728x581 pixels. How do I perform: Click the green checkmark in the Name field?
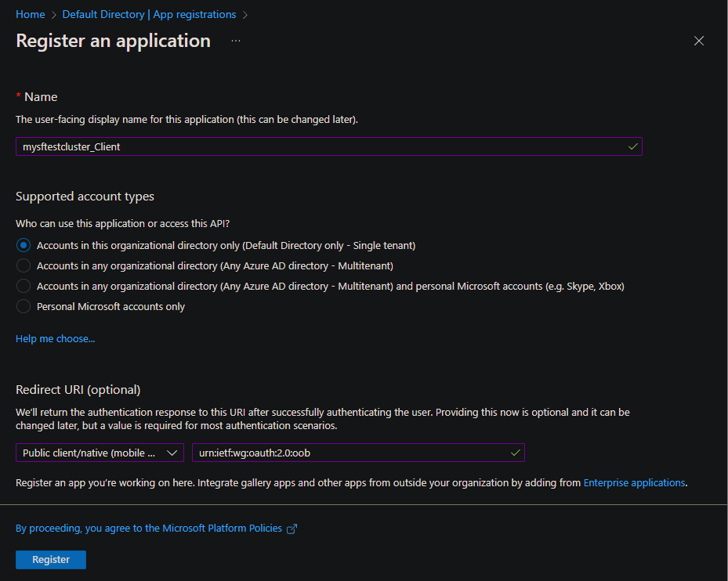pos(632,146)
